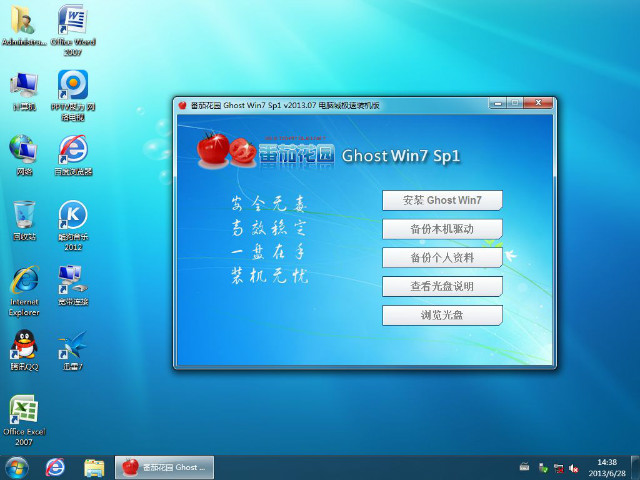Screen dimensions: 640x480
Task: Open Windows Explorer folder on taskbar
Action: (x=94, y=468)
